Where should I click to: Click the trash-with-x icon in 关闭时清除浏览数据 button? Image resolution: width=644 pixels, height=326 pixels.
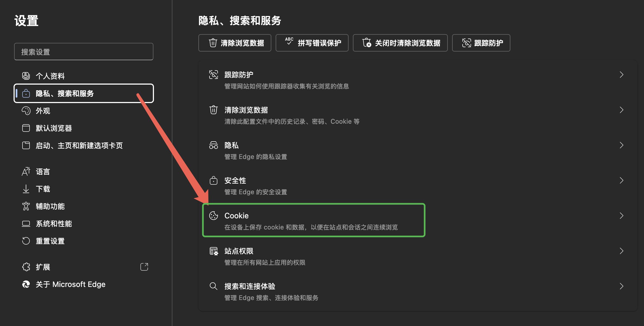tap(367, 43)
